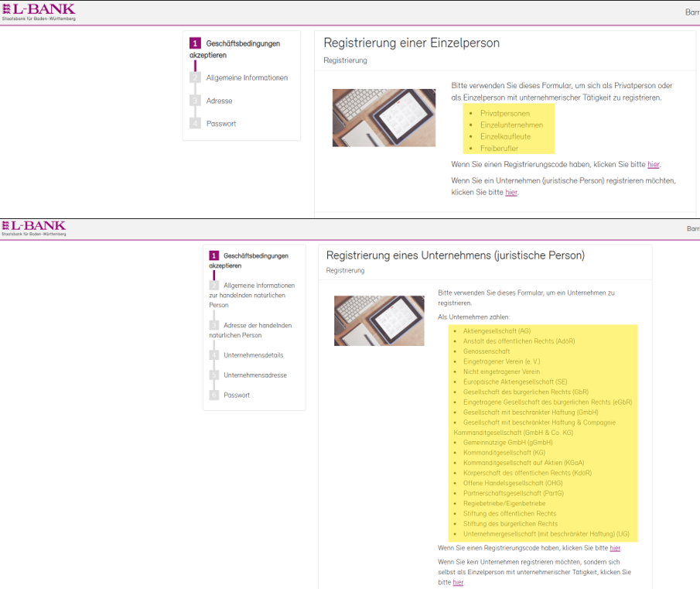The width and height of the screenshot is (700, 589).
Task: Open the Unternehmensdetails step label
Action: coord(253,355)
